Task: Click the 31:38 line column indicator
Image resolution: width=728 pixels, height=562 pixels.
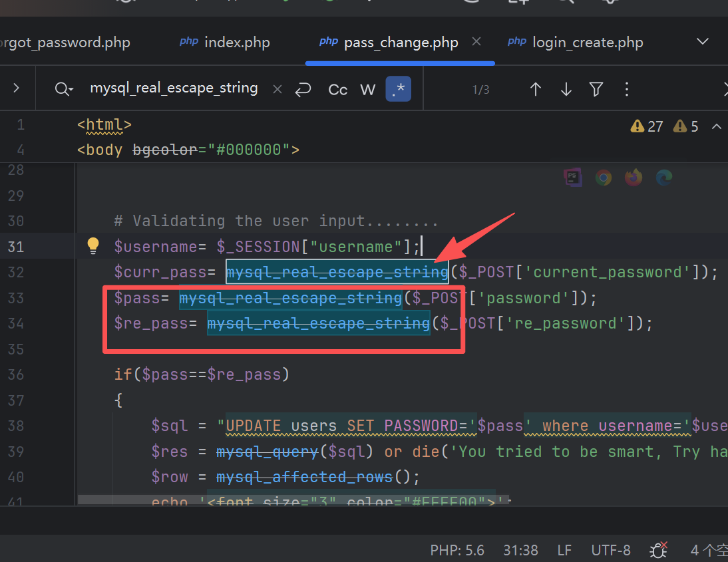Action: point(520,551)
